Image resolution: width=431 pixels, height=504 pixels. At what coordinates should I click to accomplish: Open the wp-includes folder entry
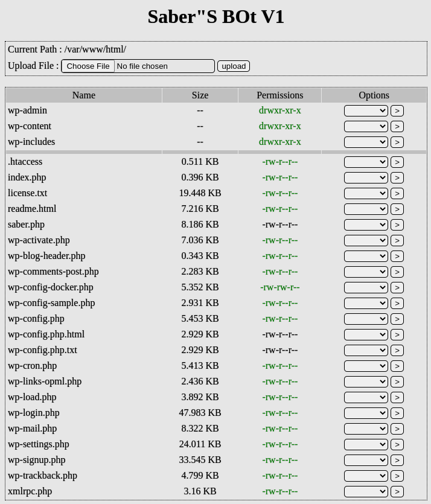(31, 142)
